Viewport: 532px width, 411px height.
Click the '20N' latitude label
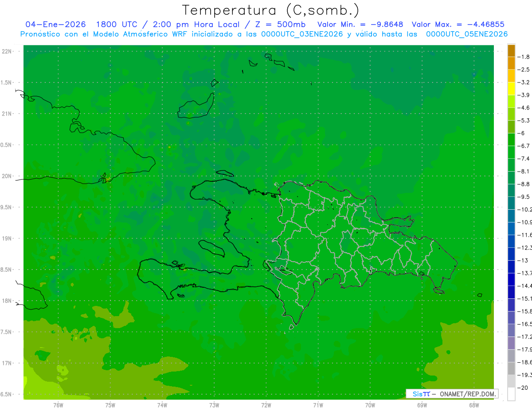coord(8,176)
